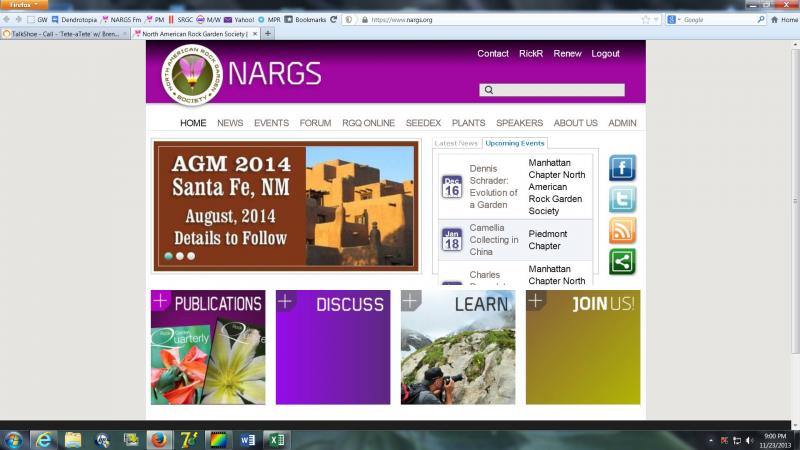Image resolution: width=800 pixels, height=450 pixels.
Task: Expand the Discuss tile plus icon
Action: click(285, 300)
